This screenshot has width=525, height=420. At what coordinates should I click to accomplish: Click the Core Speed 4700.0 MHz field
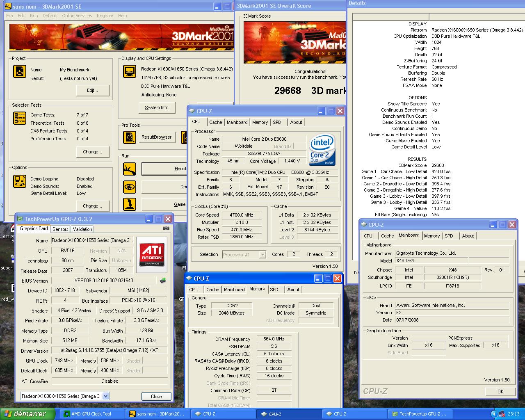pos(241,215)
